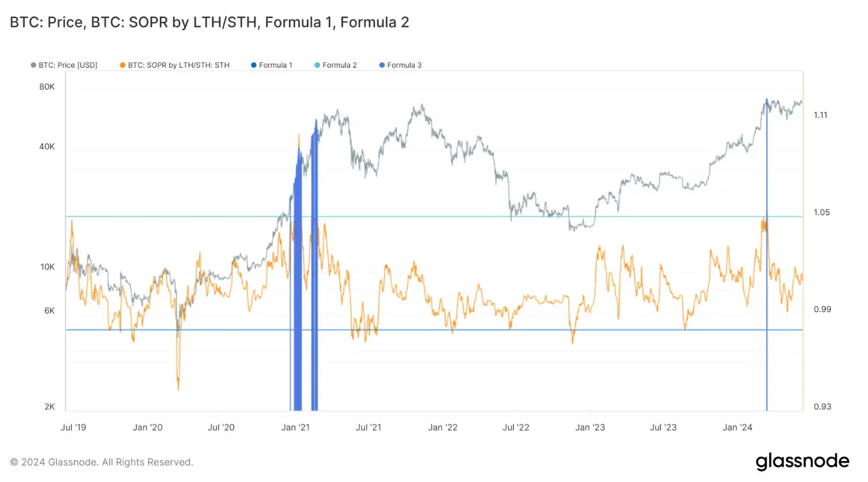Click the glassnode logo
Image resolution: width=868 pixels, height=482 pixels.
tap(803, 462)
